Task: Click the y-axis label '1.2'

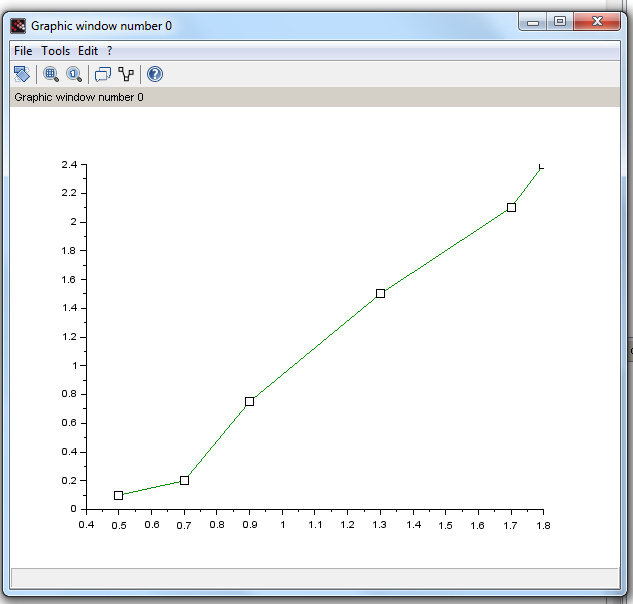Action: (69, 337)
